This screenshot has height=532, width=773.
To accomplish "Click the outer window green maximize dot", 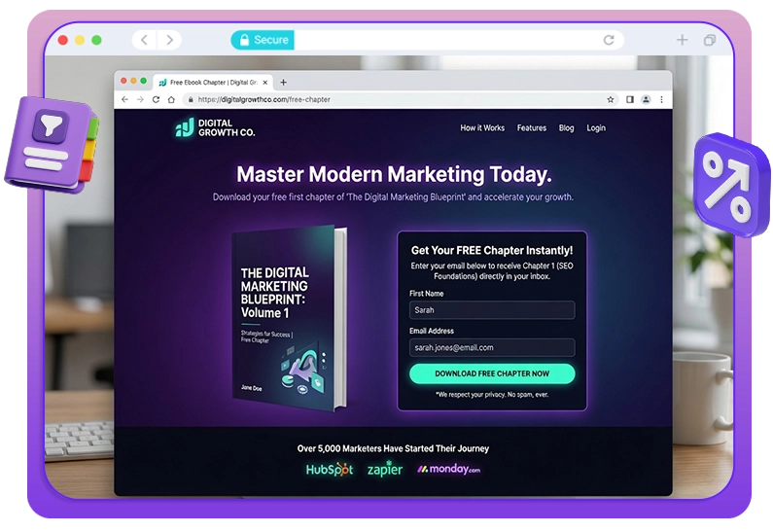I will [x=97, y=40].
